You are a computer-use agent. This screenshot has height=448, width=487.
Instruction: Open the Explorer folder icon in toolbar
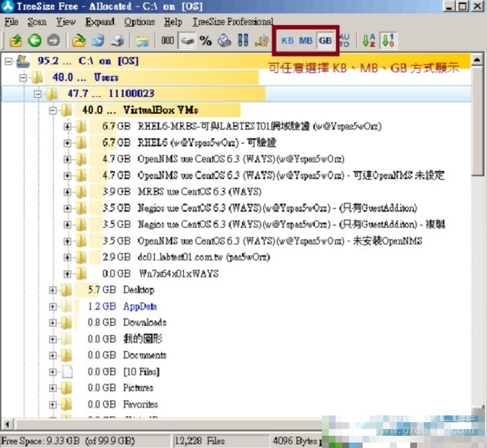(143, 41)
